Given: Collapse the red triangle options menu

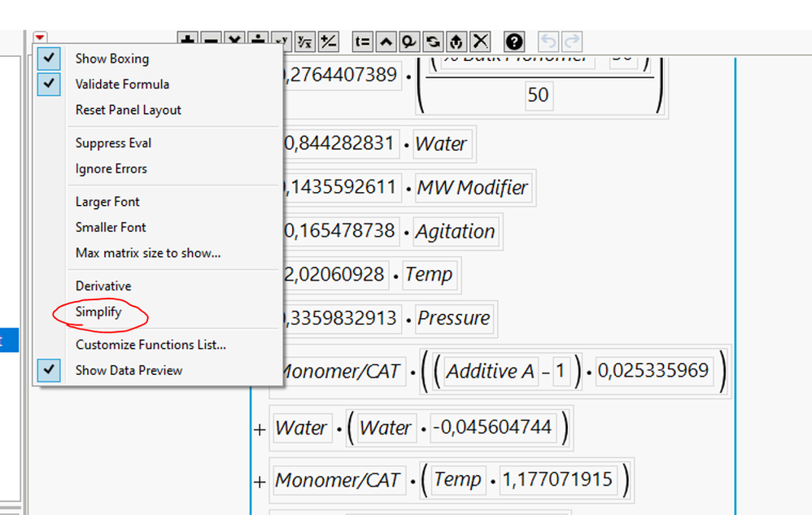Looking at the screenshot, I should click(40, 37).
